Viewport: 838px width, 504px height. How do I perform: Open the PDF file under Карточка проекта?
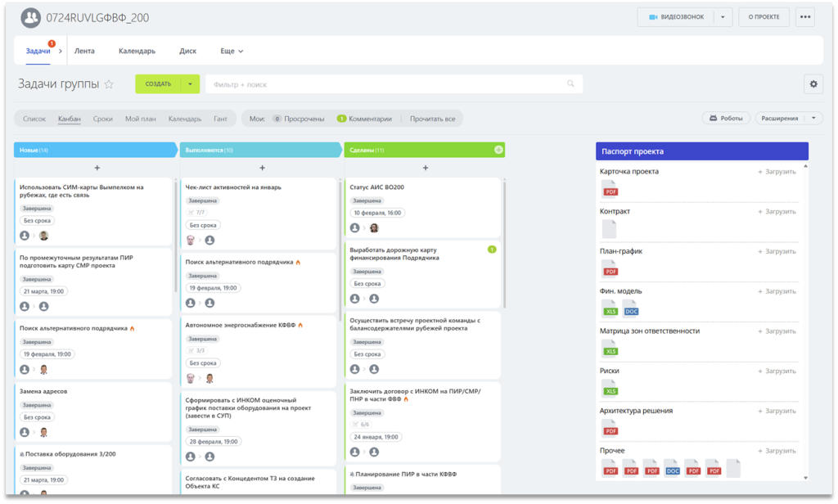[x=610, y=189]
